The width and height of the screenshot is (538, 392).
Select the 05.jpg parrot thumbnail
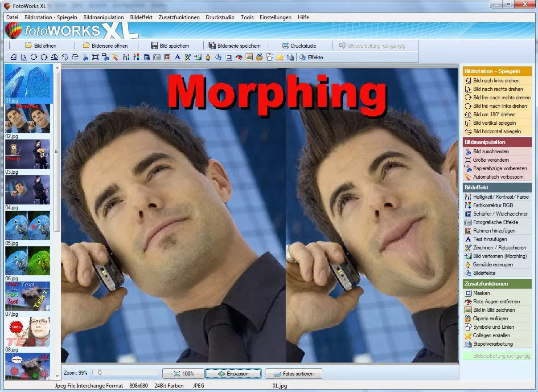(x=28, y=226)
